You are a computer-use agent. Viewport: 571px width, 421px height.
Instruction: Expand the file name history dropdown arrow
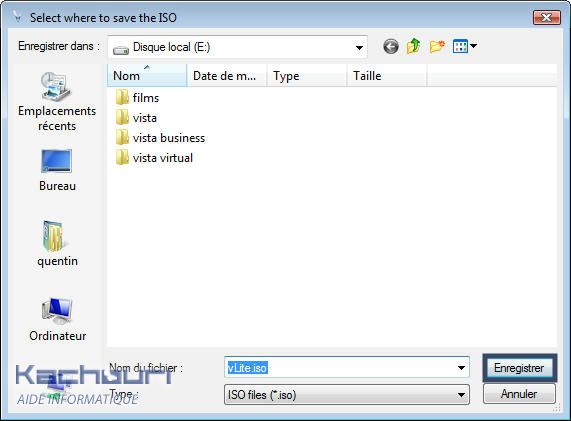[461, 368]
